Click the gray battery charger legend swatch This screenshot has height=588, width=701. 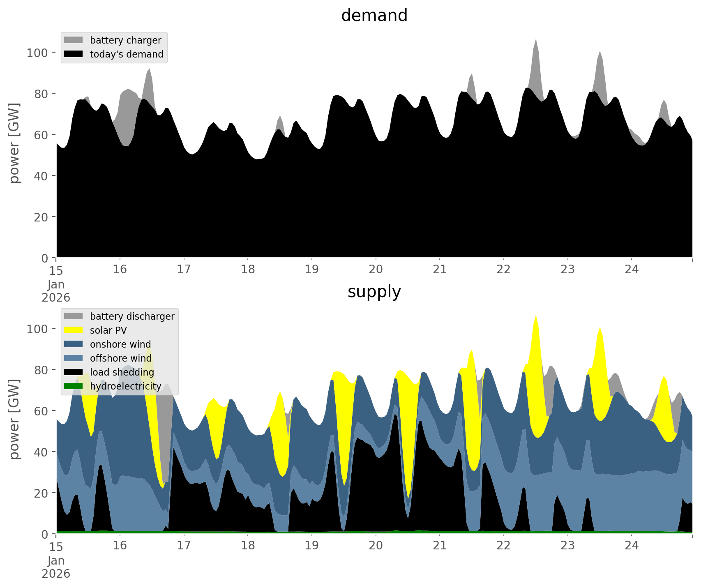pyautogui.click(x=73, y=40)
